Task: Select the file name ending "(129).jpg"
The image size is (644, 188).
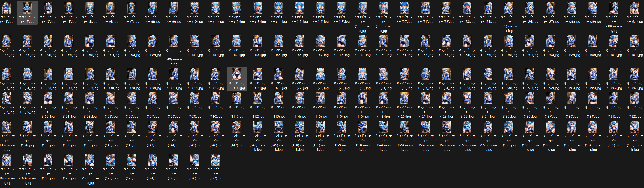Action: coord(593,112)
